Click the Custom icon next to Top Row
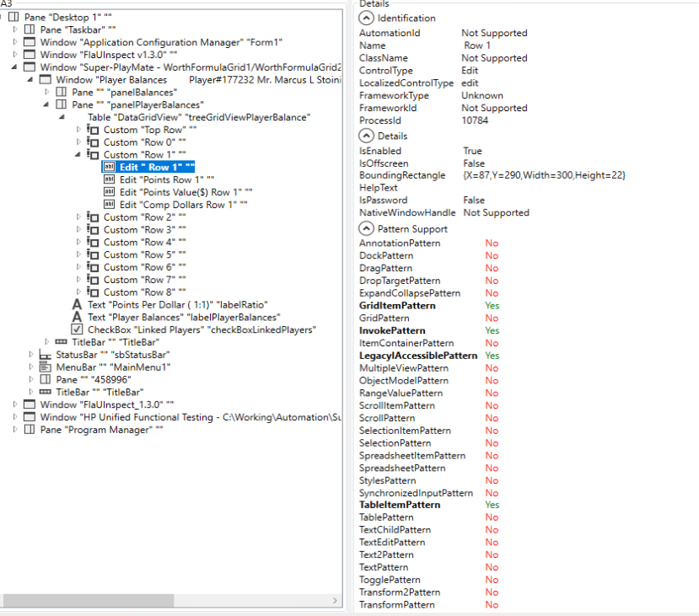 click(93, 130)
